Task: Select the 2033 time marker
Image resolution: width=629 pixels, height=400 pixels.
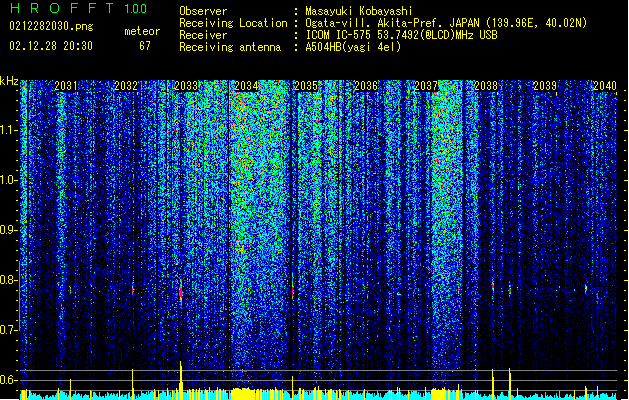Action: [x=186, y=86]
